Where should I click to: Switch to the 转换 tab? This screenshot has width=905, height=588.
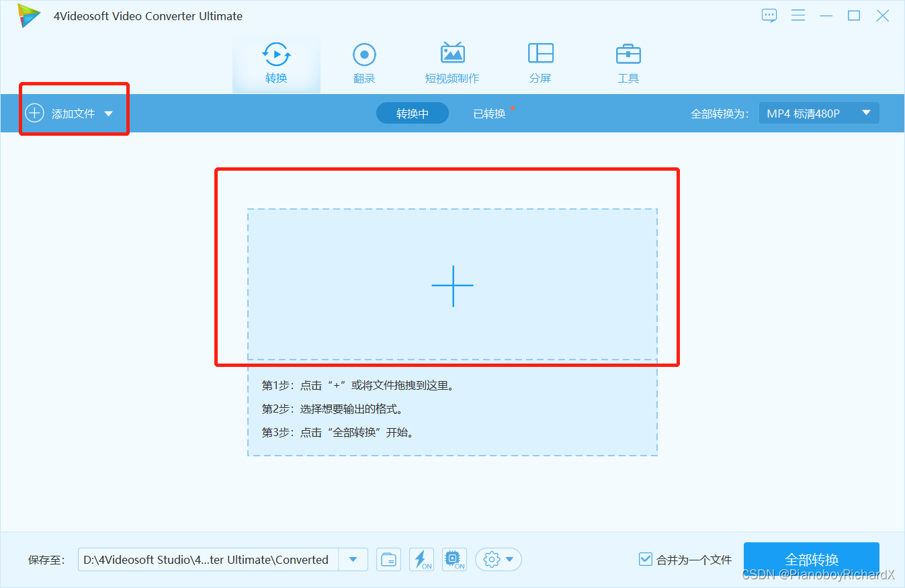(x=276, y=63)
